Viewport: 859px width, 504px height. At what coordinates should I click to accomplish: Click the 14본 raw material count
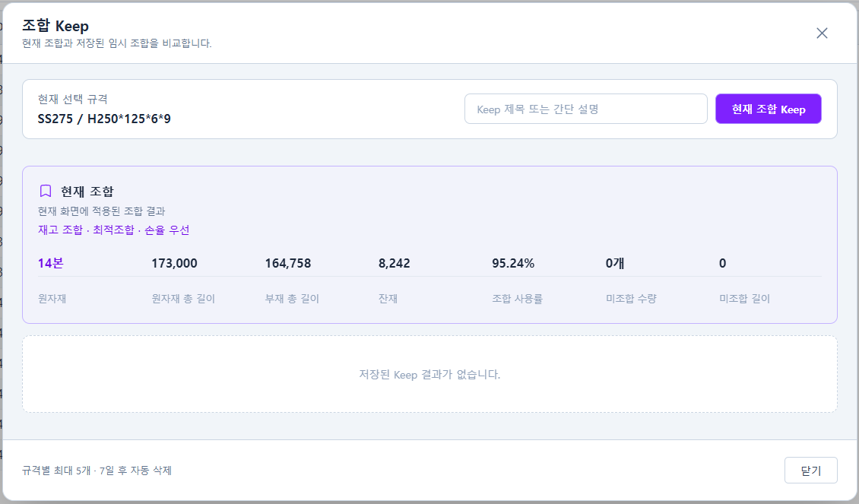coord(50,263)
